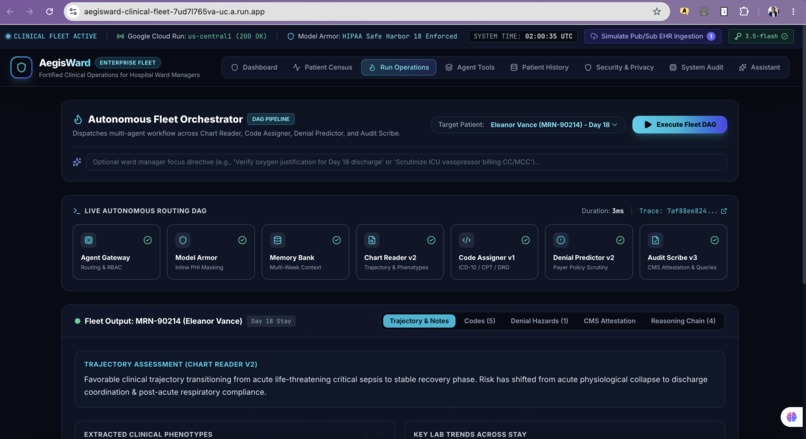Open the trace external link icon
Screen dimensions: 806x439
[x=724, y=211]
